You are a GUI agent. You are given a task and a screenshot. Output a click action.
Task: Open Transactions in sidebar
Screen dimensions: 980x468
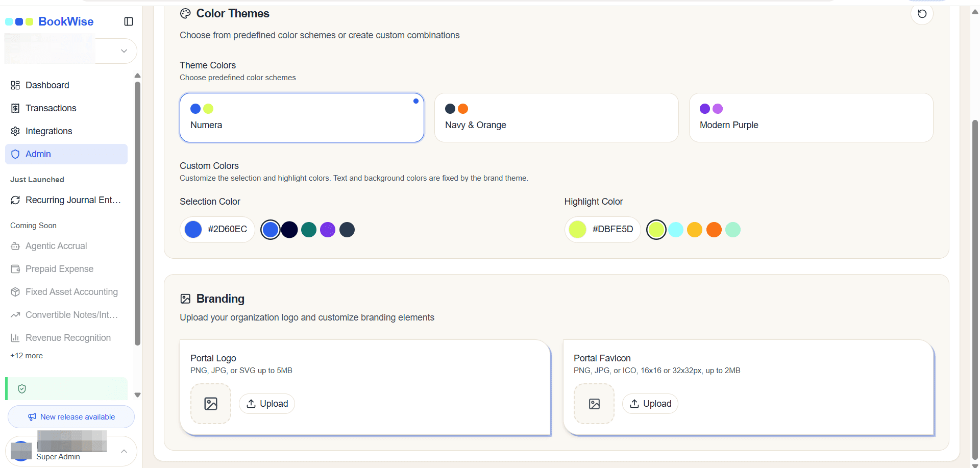(x=66, y=108)
